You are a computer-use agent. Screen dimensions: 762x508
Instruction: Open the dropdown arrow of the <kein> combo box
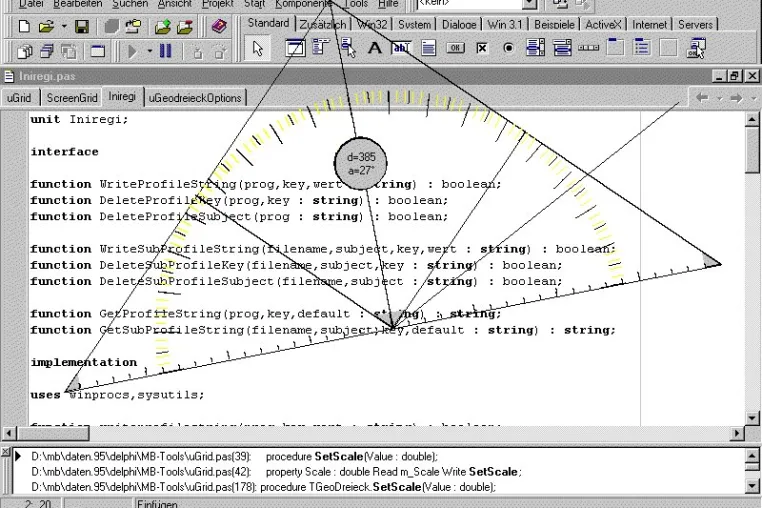[x=530, y=4]
